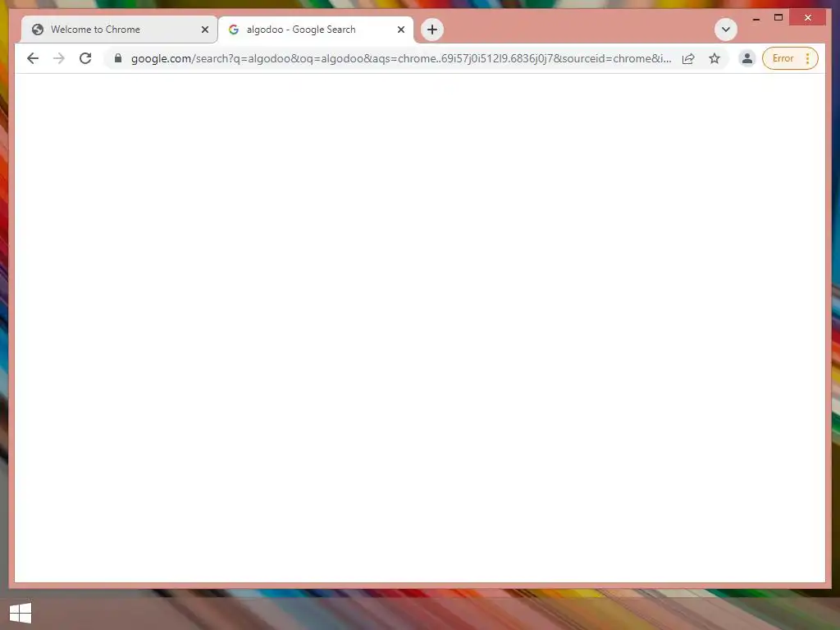The image size is (840, 630).
Task: Click globe icon on Welcome tab
Action: 38,30
